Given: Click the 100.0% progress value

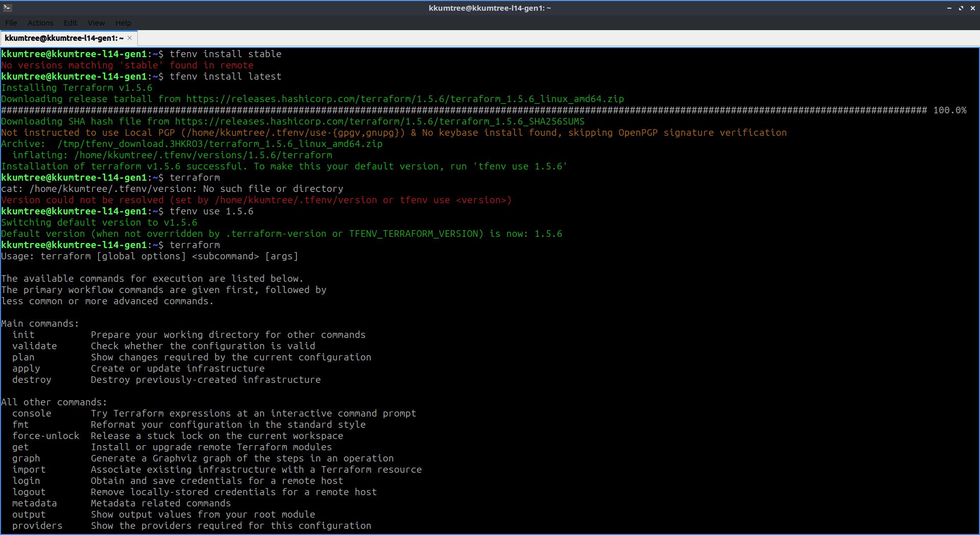Looking at the screenshot, I should (x=949, y=110).
